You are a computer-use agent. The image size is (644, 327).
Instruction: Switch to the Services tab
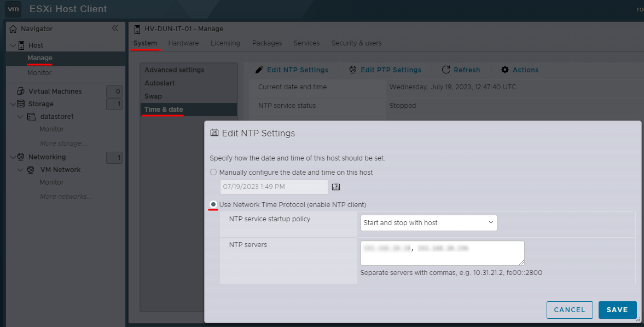coord(306,43)
